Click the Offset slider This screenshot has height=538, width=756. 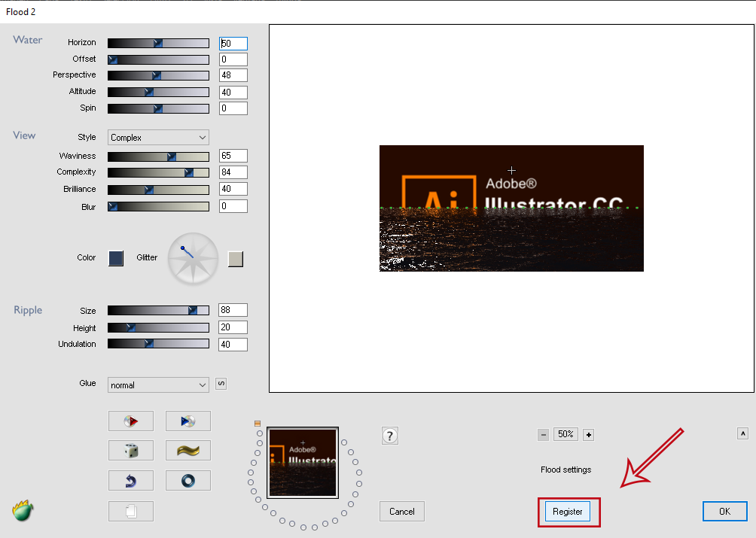click(158, 59)
